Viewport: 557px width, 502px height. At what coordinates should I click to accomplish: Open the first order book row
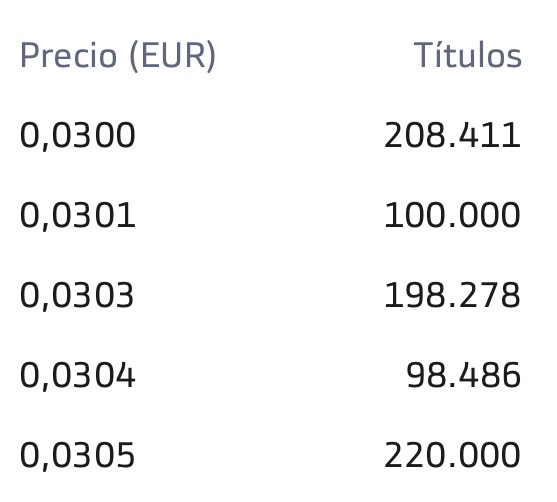click(x=271, y=136)
